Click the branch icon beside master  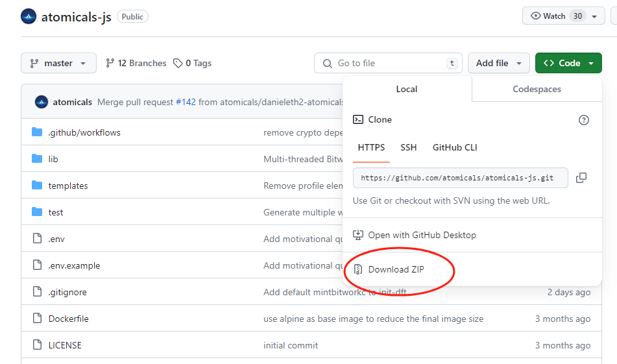pyautogui.click(x=34, y=64)
